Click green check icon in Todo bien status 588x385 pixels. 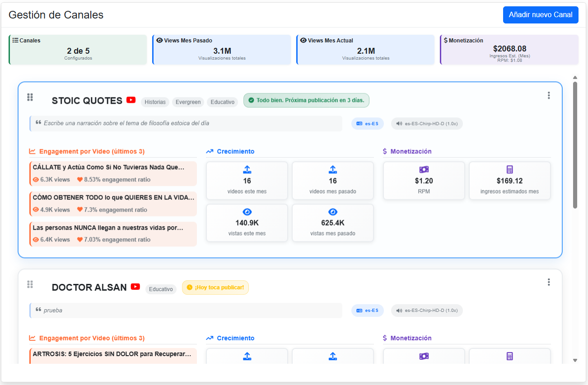click(x=251, y=100)
